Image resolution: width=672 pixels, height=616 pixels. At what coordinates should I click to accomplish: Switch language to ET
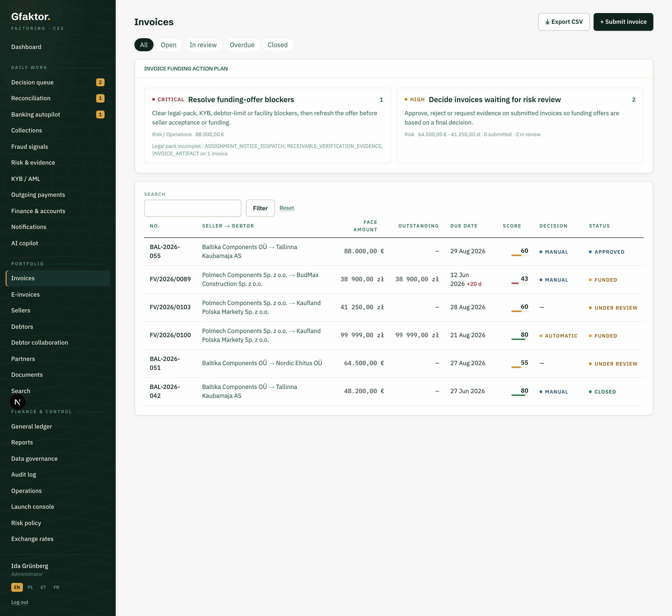[43, 587]
